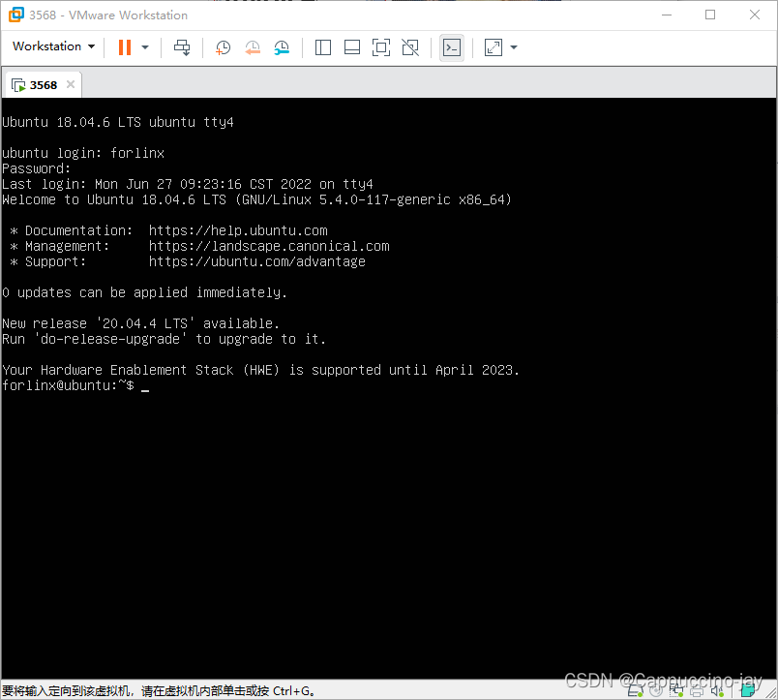Toggle the console view button
Image resolution: width=778 pixels, height=700 pixels.
pyautogui.click(x=452, y=47)
